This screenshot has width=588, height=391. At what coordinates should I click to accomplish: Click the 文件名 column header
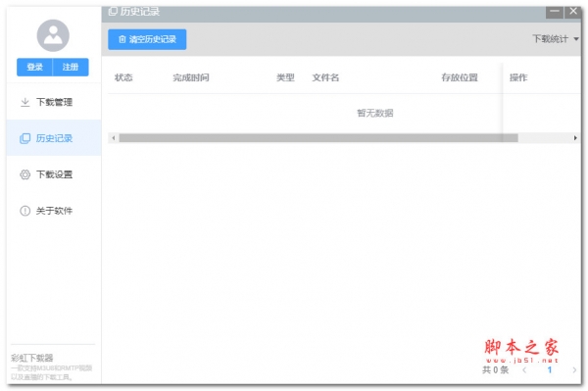coord(325,77)
